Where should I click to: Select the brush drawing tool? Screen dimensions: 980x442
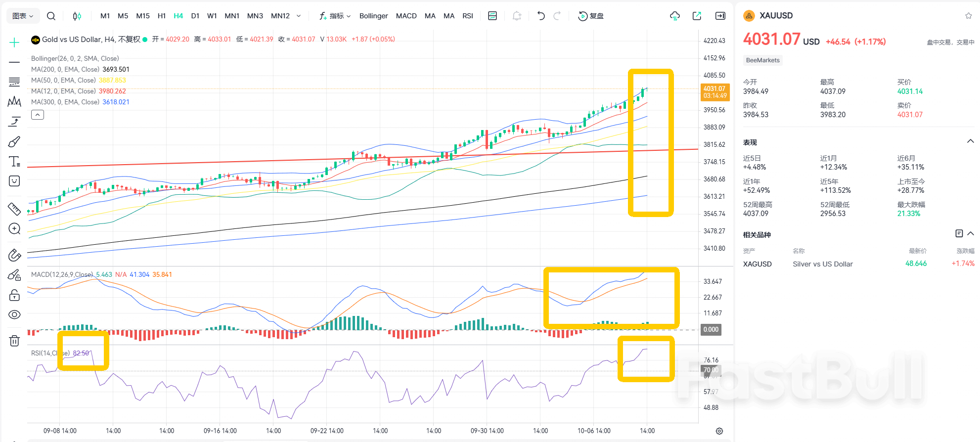(14, 142)
